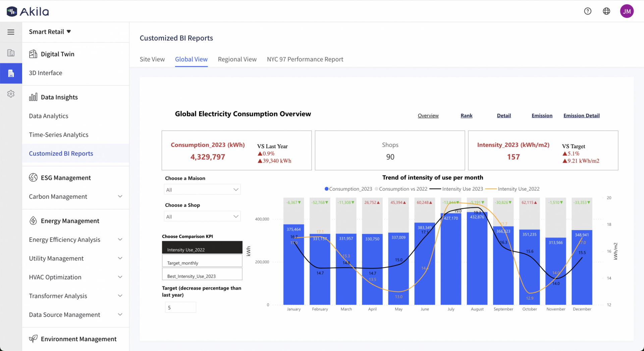This screenshot has width=644, height=351.
Task: Click the settings gear in left rail
Action: 11,94
